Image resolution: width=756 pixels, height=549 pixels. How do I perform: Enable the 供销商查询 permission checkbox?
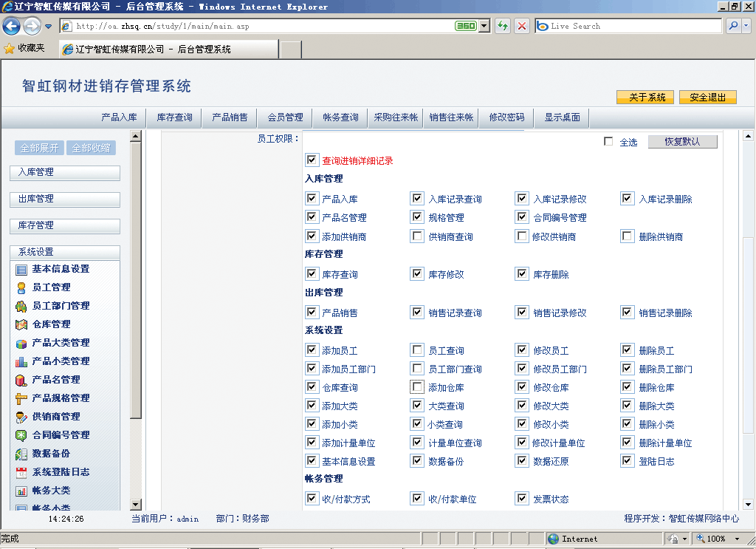tap(418, 237)
